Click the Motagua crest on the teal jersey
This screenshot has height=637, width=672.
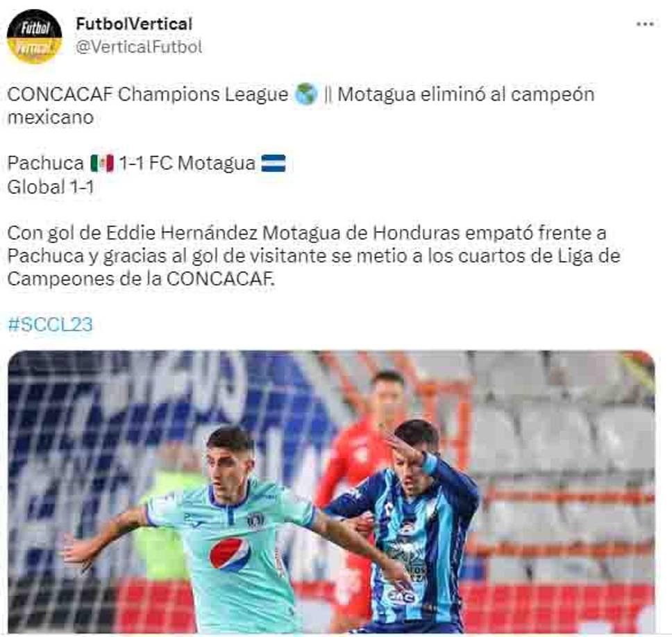tap(256, 520)
